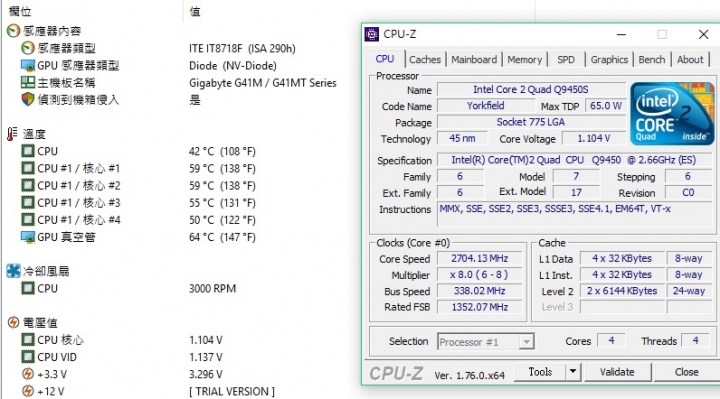
Task: Open the CPU tab in CPU-Z
Action: (385, 59)
